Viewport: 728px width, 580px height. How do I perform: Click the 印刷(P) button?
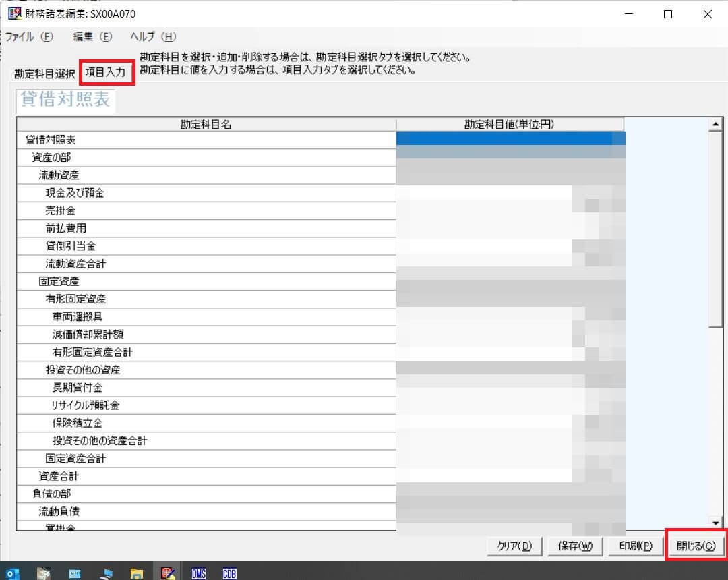(635, 546)
